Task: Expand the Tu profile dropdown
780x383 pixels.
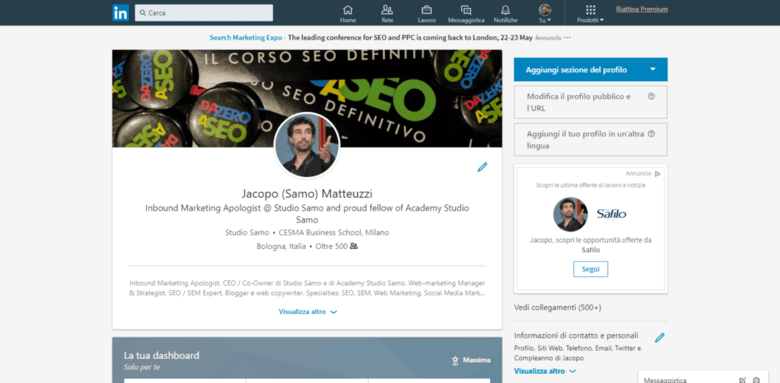Action: coord(545,13)
